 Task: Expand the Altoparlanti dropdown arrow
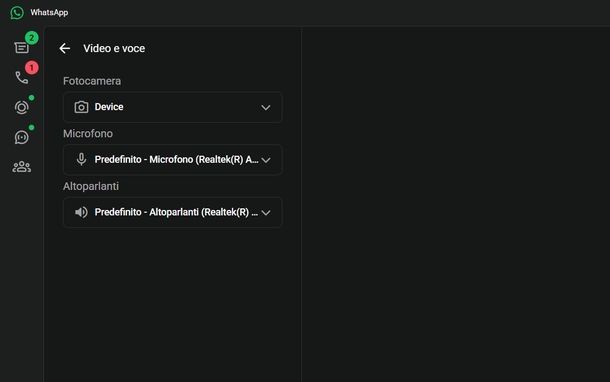(x=266, y=212)
